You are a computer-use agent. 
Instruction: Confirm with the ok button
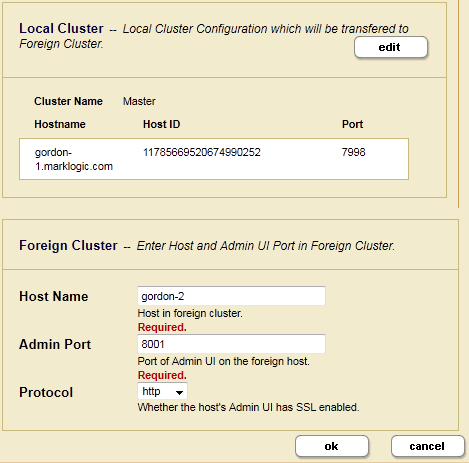(x=332, y=446)
